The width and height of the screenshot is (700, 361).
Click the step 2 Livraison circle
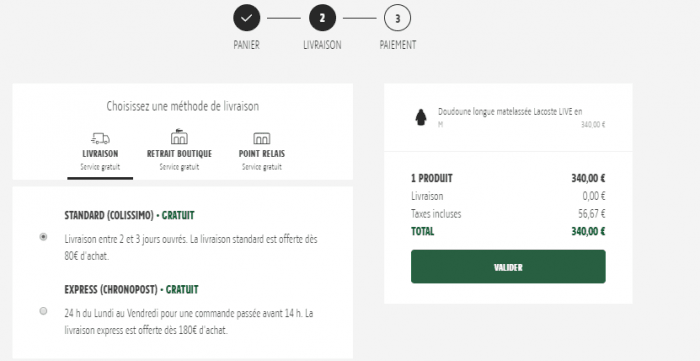coord(322,18)
